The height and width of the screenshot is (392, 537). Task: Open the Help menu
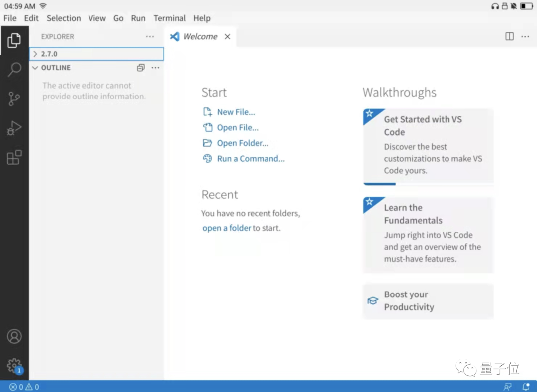202,18
